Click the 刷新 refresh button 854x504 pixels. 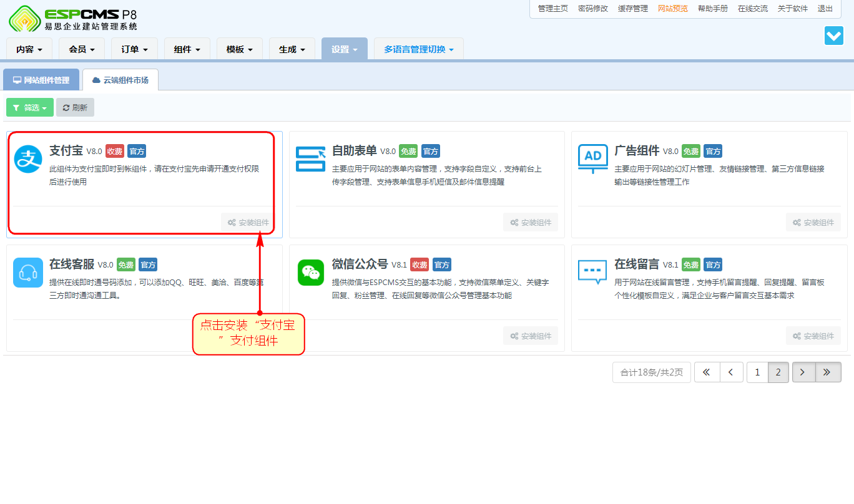[75, 107]
